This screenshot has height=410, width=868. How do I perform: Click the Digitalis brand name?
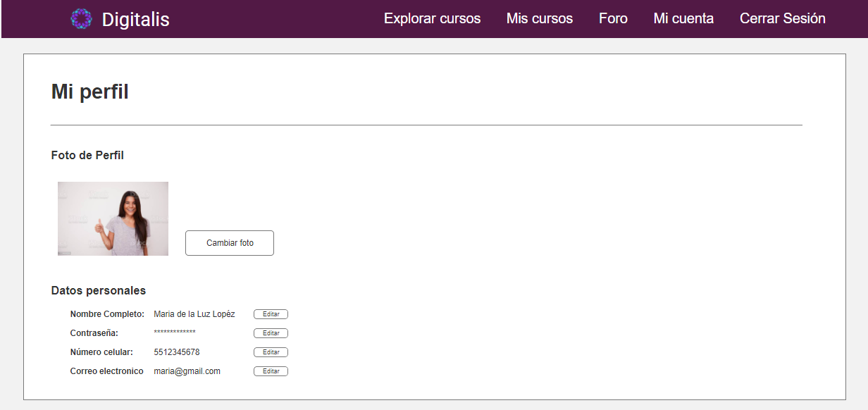click(136, 19)
